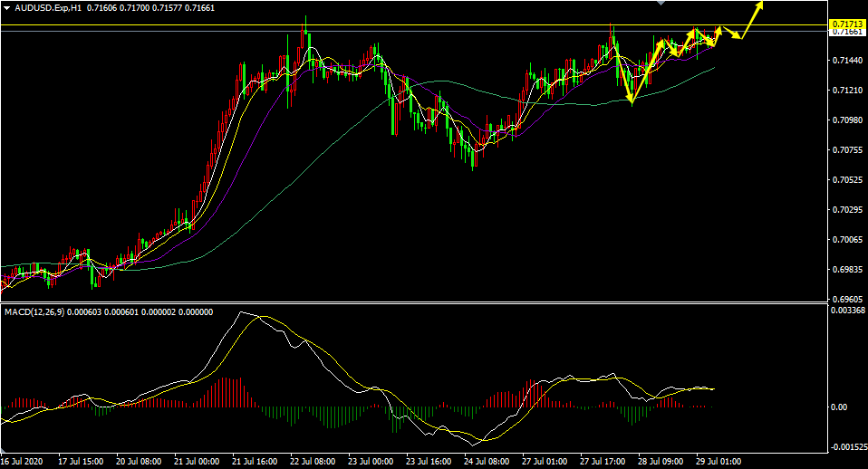The width and height of the screenshot is (868, 469).
Task: Click the 17 Jul 15:00 time label
Action: click(x=81, y=461)
